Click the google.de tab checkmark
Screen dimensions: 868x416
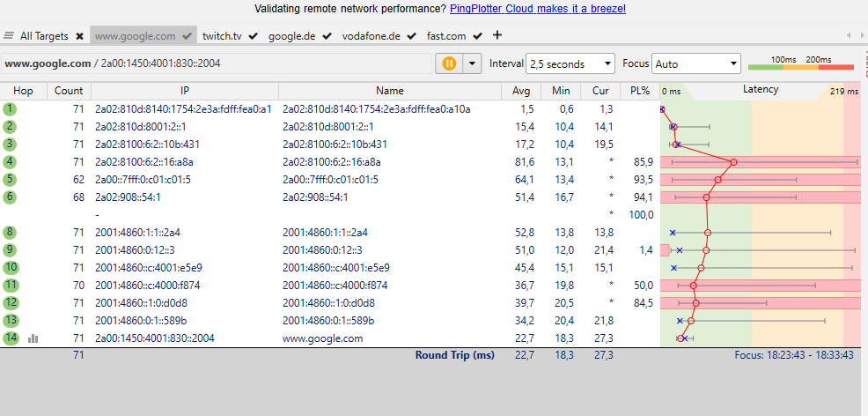[x=327, y=36]
